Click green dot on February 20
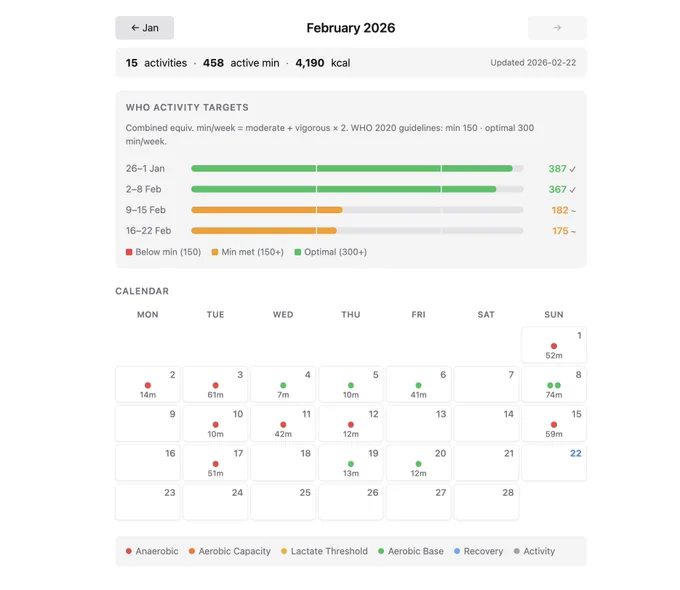 coord(418,464)
